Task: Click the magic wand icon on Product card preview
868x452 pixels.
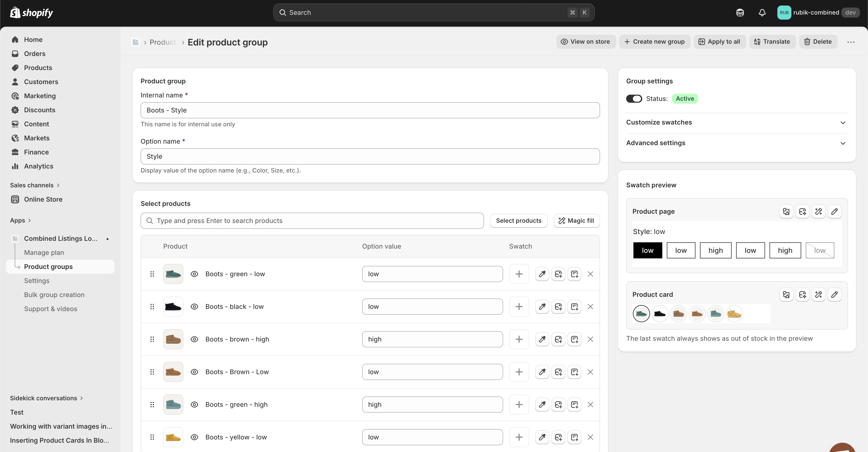Action: click(x=819, y=294)
